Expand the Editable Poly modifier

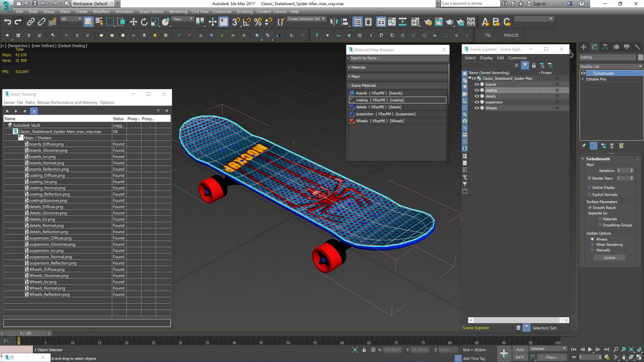coord(583,79)
